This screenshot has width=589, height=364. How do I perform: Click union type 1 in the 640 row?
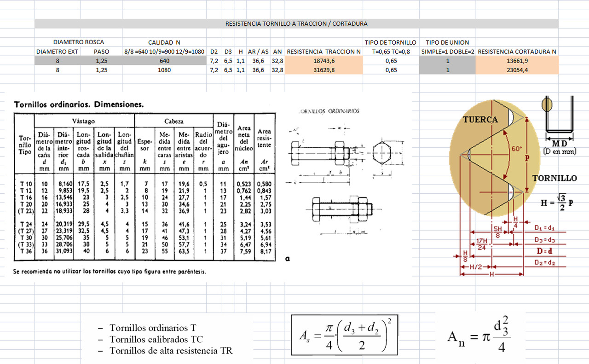point(447,61)
